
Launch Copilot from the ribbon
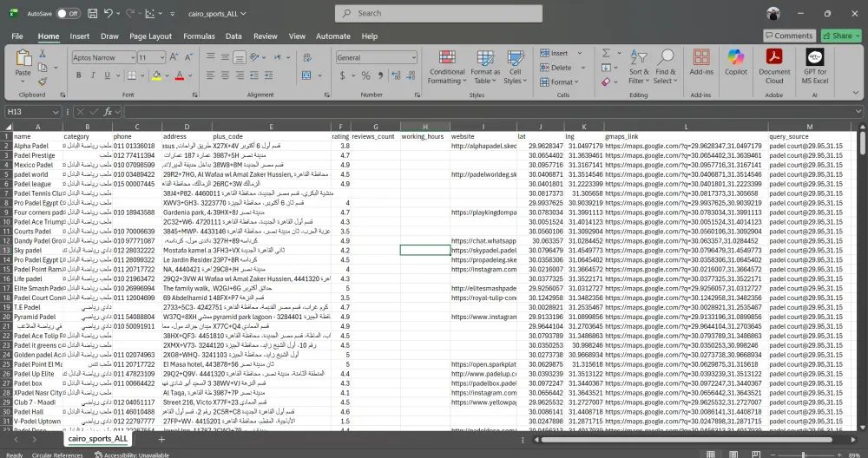tap(736, 62)
